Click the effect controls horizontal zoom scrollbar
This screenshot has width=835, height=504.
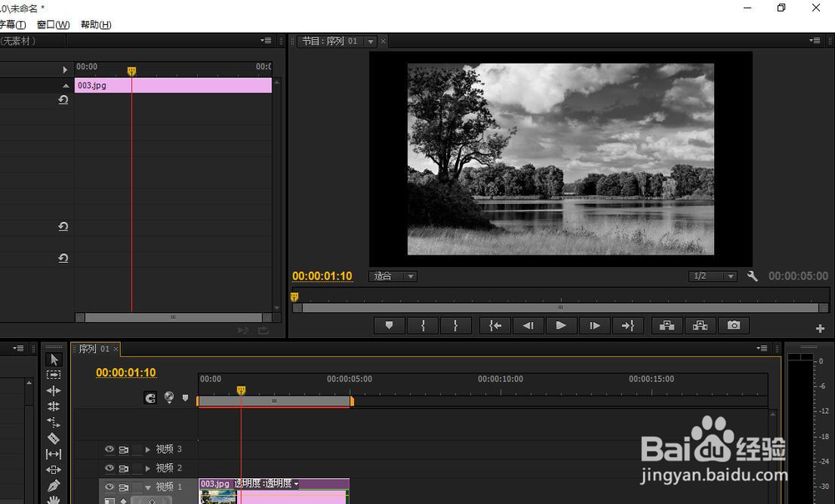pos(173,317)
